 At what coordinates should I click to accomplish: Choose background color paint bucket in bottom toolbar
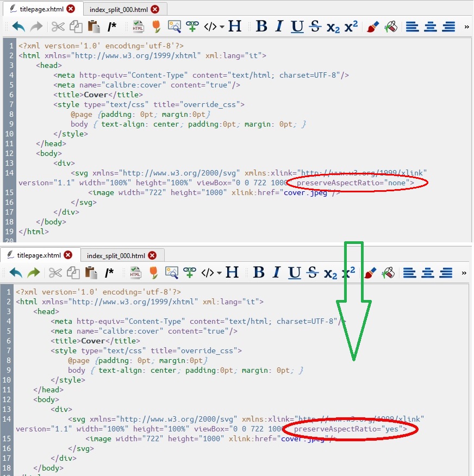pyautogui.click(x=388, y=273)
